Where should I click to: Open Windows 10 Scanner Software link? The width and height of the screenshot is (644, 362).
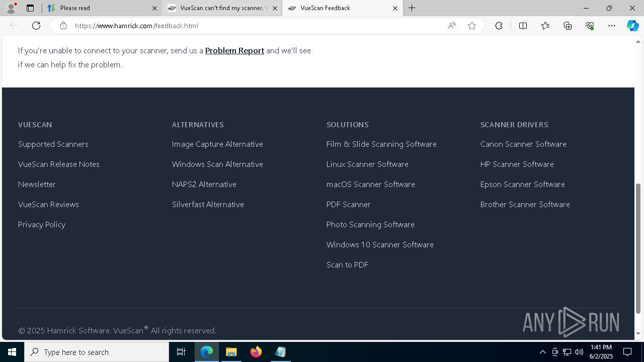click(x=380, y=245)
